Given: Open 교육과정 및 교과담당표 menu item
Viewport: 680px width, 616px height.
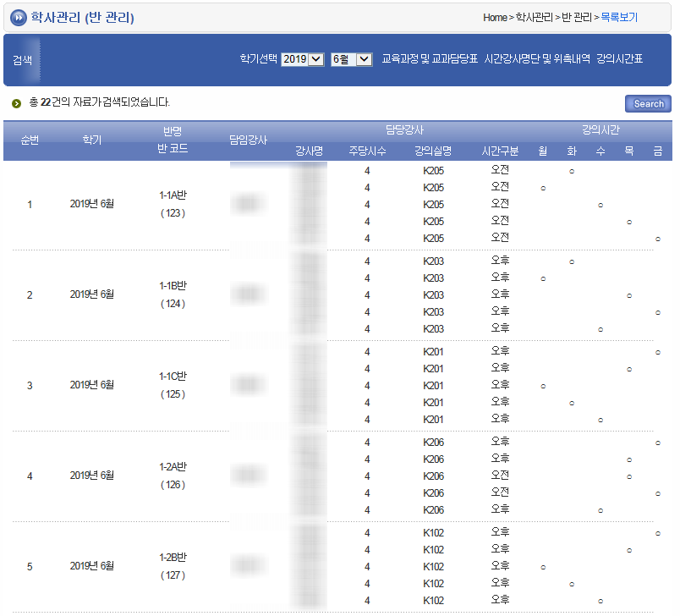Looking at the screenshot, I should [x=430, y=59].
